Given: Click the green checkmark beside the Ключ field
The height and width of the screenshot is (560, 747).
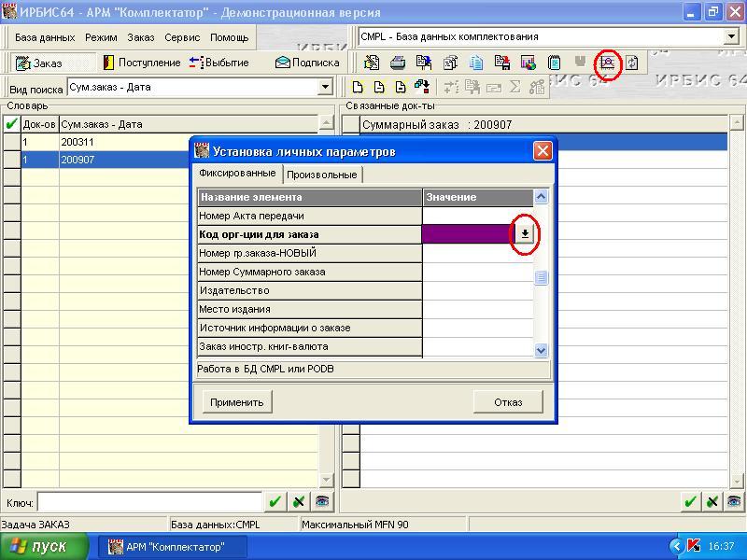Looking at the screenshot, I should click(x=275, y=502).
